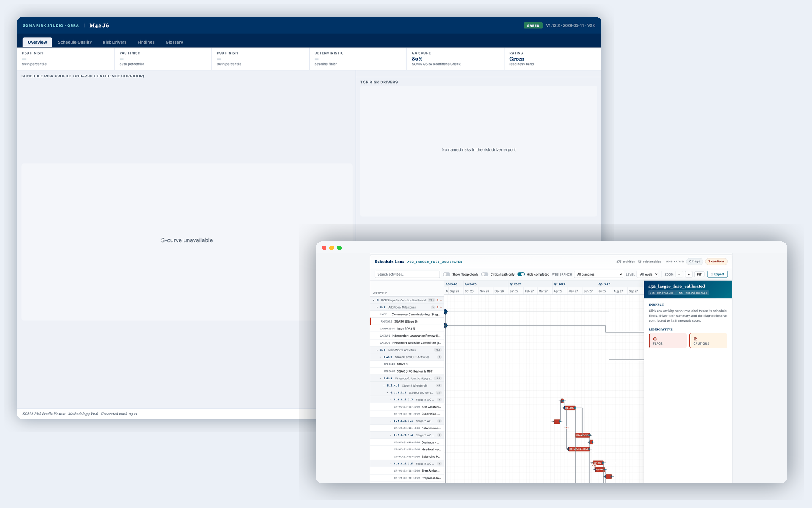The image size is (812, 508).
Task: Select SGAR 6 PO Review & OFT row
Action: (x=407, y=371)
